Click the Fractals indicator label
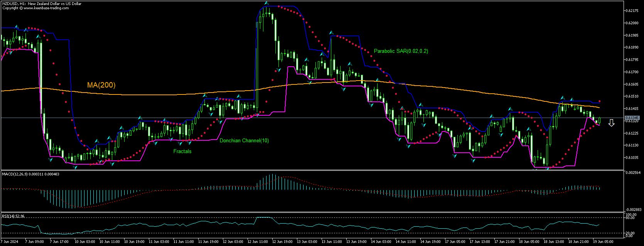 pos(182,152)
